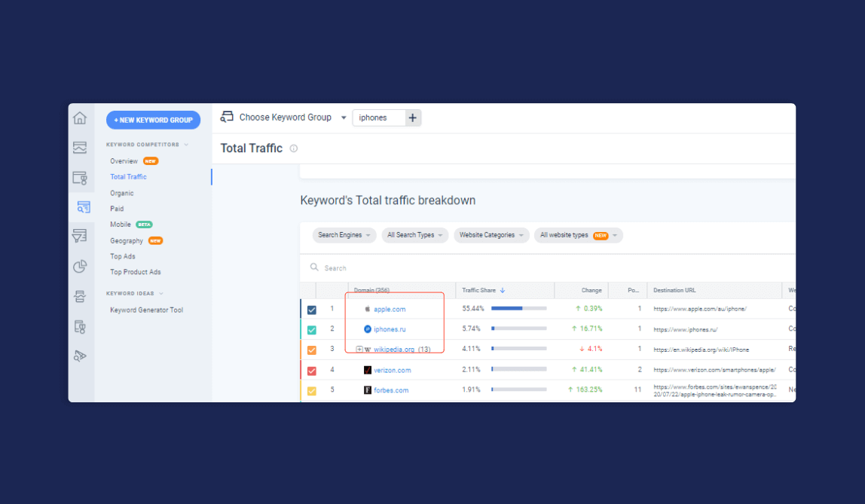Deselect the verizon.com row checkbox
This screenshot has width=865, height=504.
(x=311, y=371)
